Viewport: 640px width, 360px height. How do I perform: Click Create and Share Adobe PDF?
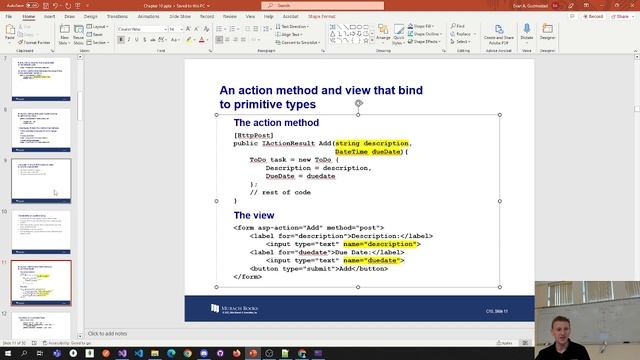click(498, 34)
